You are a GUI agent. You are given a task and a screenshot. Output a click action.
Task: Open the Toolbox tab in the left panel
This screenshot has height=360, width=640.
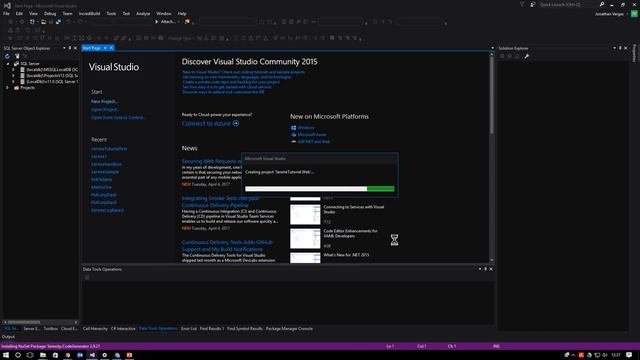pos(51,329)
